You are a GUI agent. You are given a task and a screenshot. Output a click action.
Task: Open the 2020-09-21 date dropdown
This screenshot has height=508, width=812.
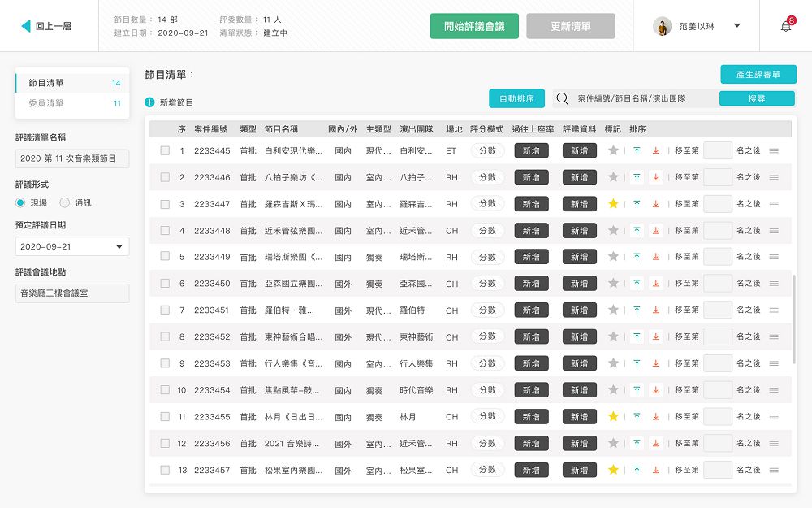coord(71,246)
